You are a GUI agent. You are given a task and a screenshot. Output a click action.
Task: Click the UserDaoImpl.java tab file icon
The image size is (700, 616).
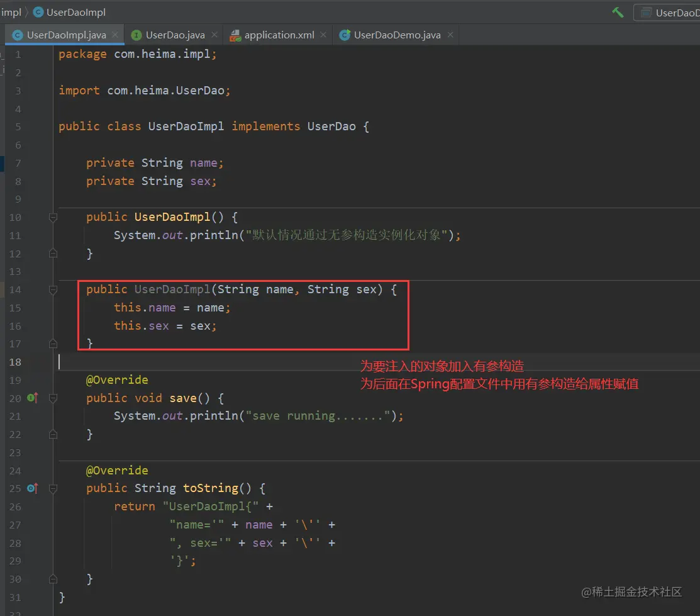(18, 35)
